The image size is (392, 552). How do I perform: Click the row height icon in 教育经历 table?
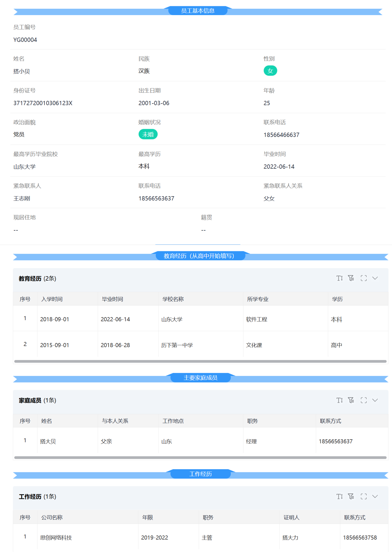[x=339, y=278]
